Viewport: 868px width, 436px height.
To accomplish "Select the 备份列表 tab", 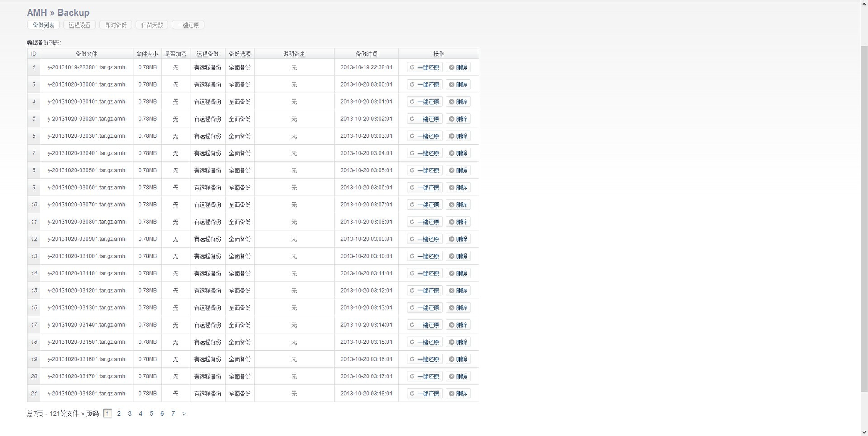I will [43, 25].
